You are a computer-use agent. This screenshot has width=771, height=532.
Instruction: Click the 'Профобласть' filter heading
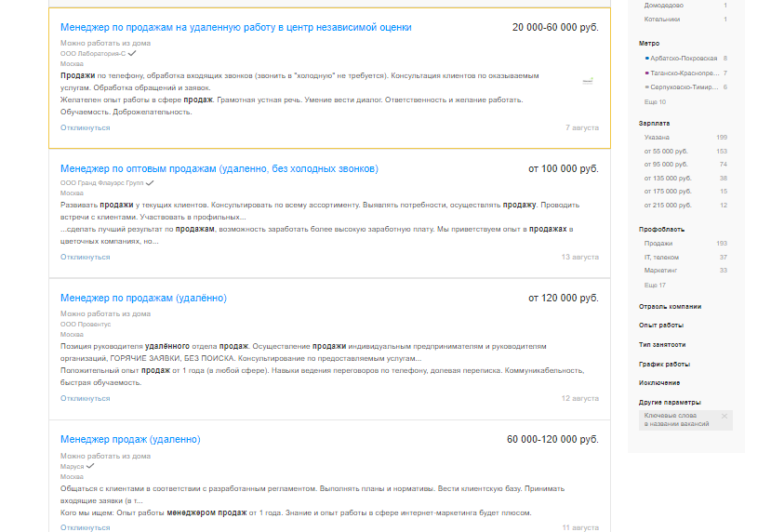(x=661, y=229)
